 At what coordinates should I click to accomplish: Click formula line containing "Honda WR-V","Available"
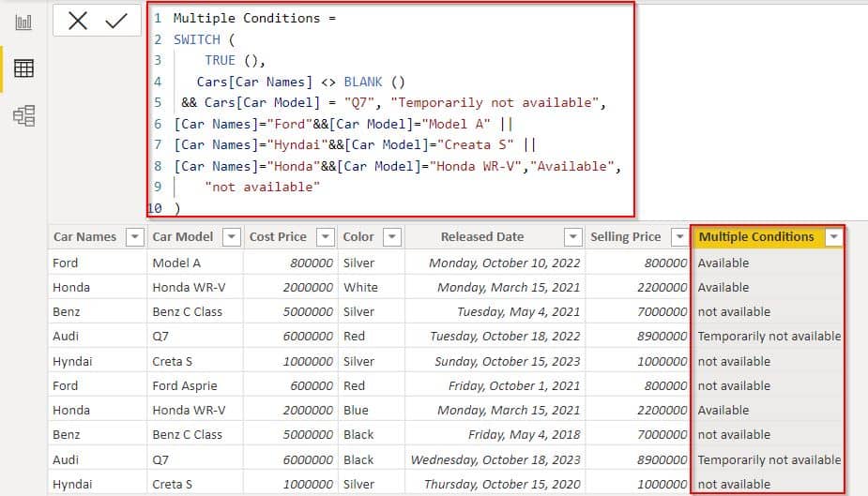[398, 167]
